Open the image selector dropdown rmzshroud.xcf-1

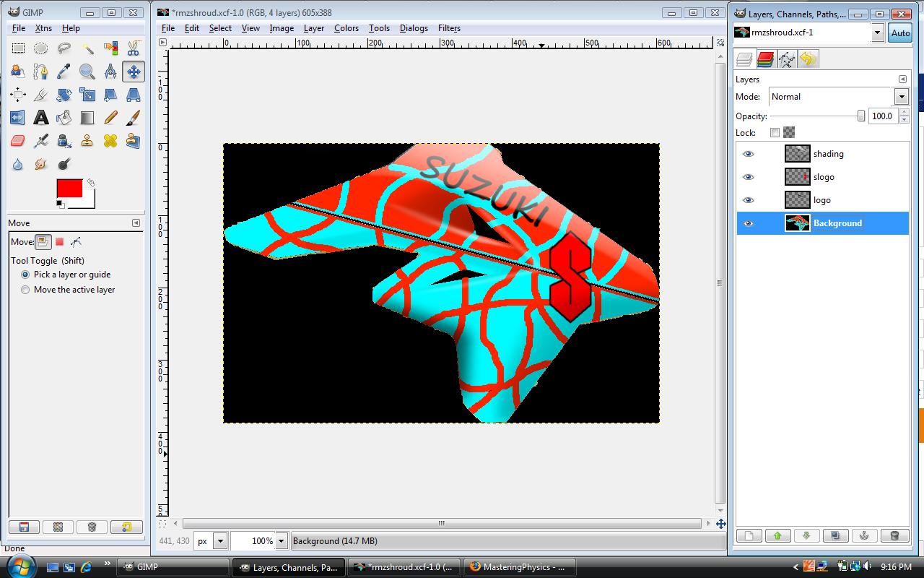[878, 33]
